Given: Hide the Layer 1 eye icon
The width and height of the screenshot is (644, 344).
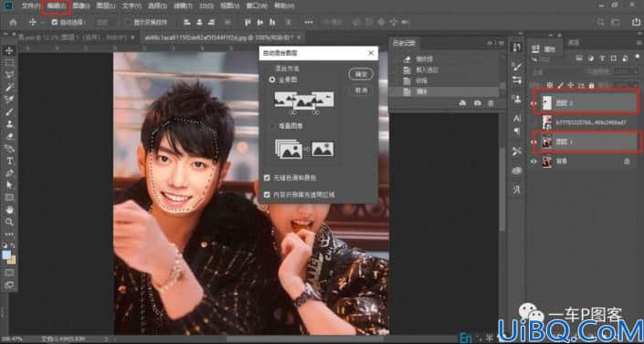Looking at the screenshot, I should tap(534, 142).
